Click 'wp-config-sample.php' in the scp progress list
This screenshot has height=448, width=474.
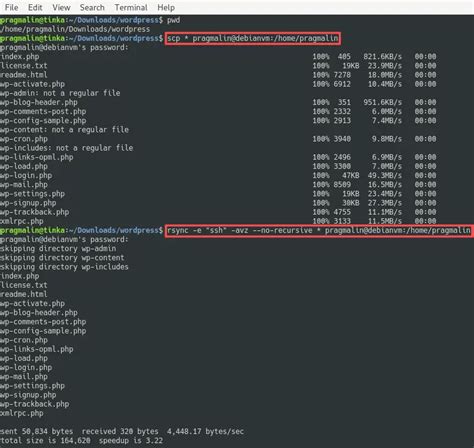point(43,121)
